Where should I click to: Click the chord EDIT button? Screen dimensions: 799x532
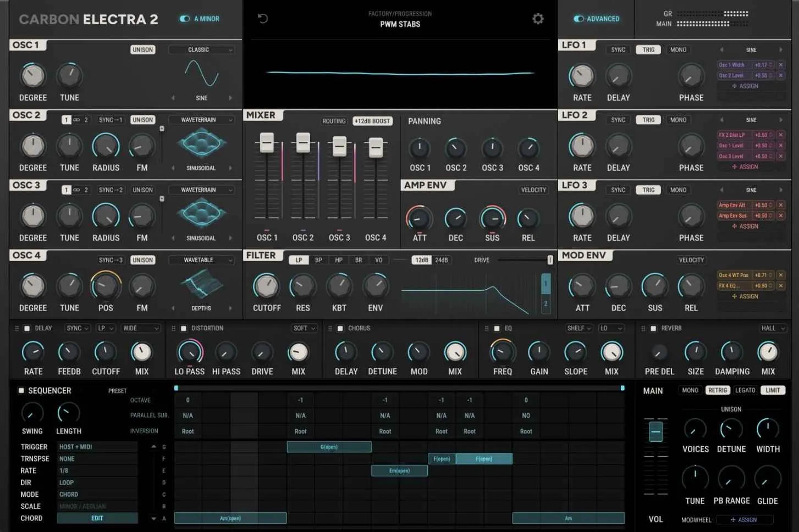tap(97, 518)
